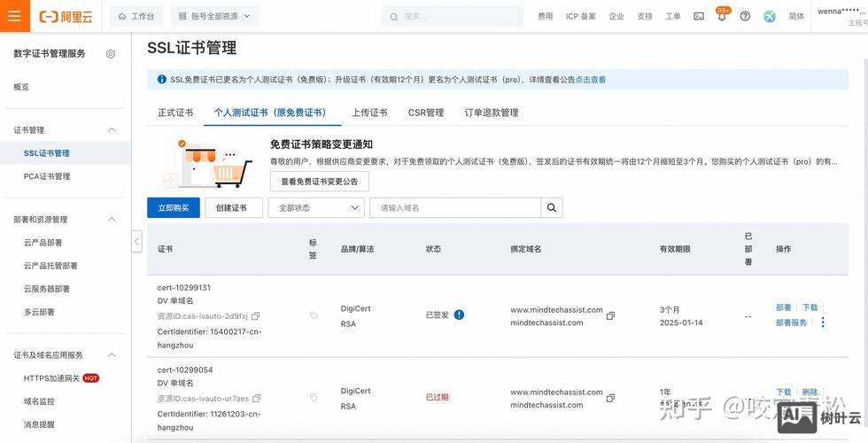Click the 立即购买 button

(x=174, y=207)
